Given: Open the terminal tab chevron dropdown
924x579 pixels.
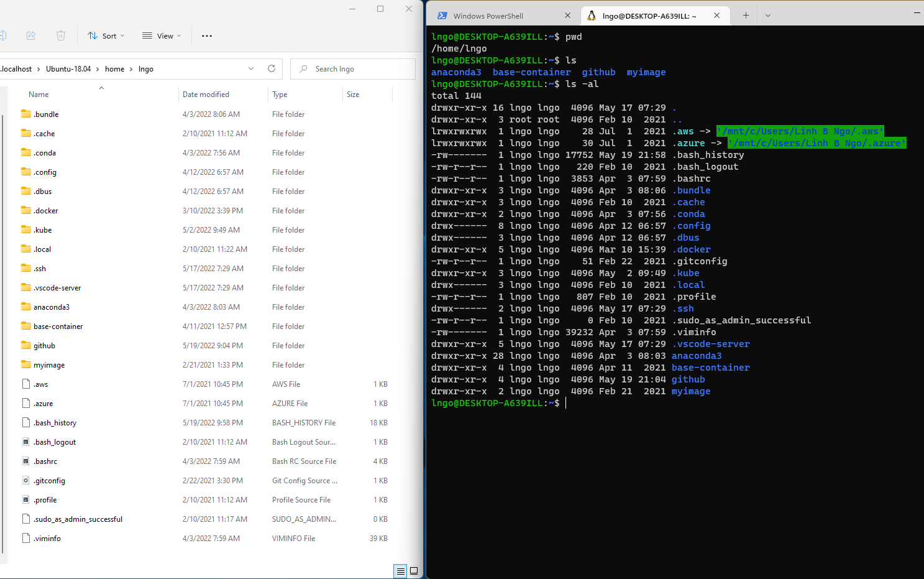Looking at the screenshot, I should [x=768, y=15].
